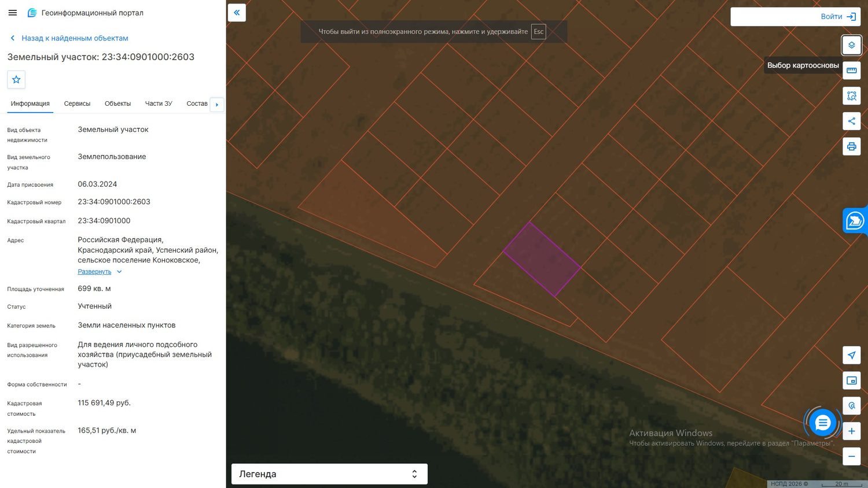868x488 pixels.
Task: Print the map with printer icon
Action: [x=851, y=146]
